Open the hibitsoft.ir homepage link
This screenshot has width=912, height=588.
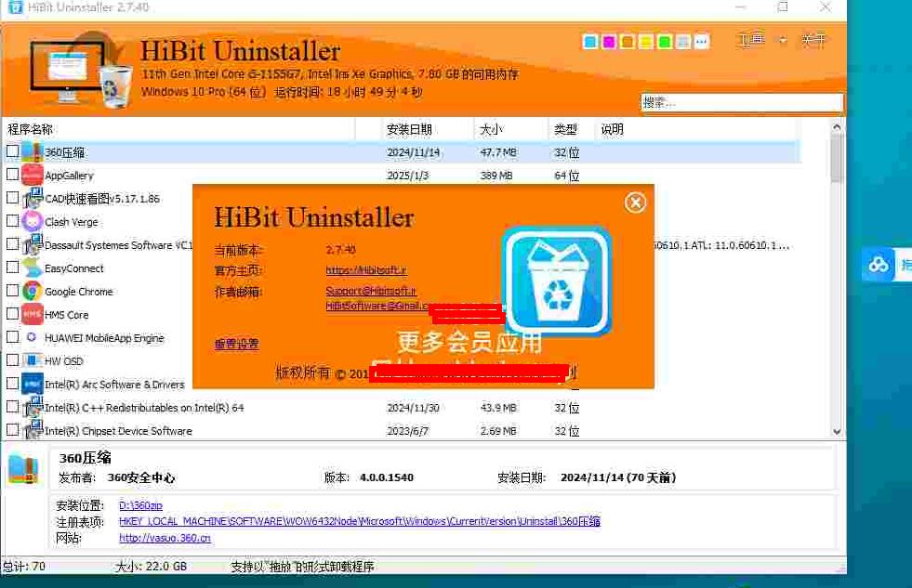pos(366,270)
